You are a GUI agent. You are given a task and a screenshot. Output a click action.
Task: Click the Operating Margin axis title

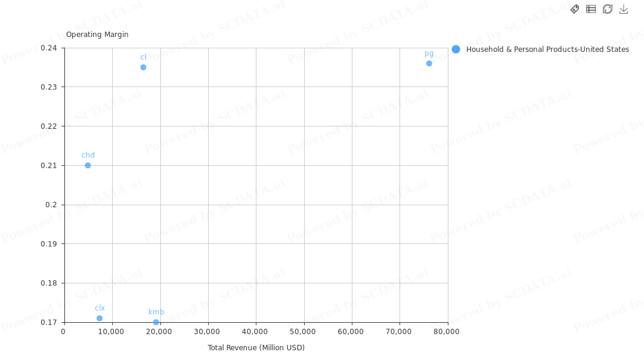97,35
